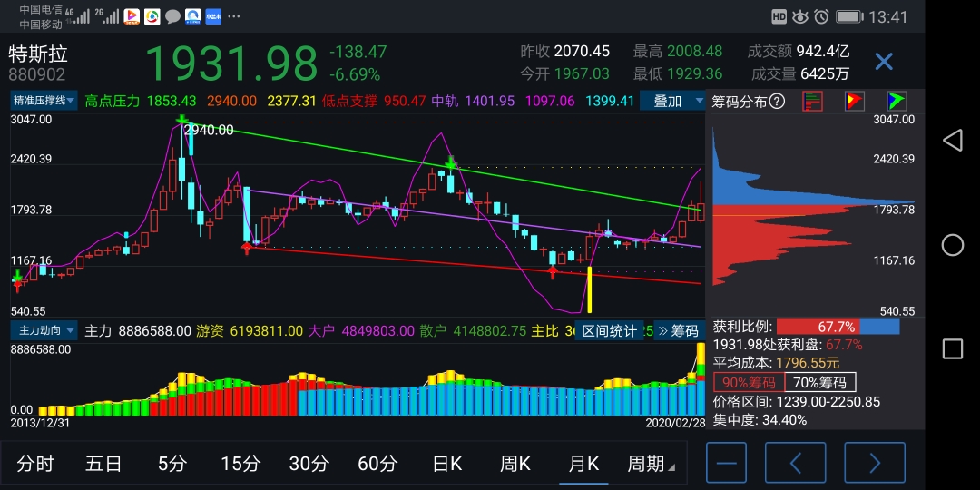Toggle the 90%筹码 option
Screen dimensions: 980x490
[x=749, y=382]
